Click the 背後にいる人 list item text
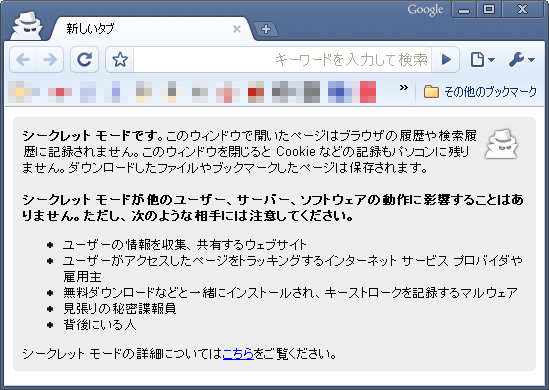The image size is (549, 390). pyautogui.click(x=99, y=325)
